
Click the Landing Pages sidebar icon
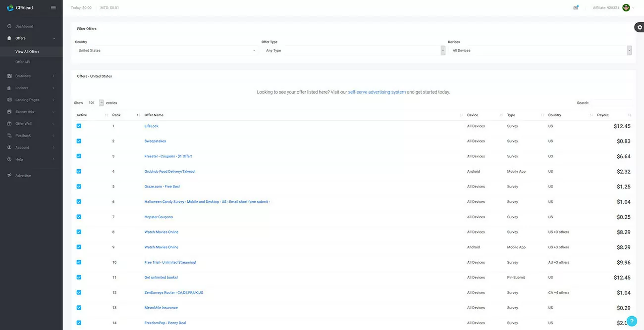[x=9, y=99]
